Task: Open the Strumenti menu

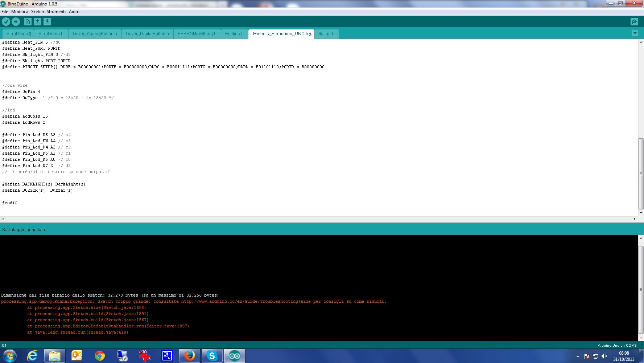Action: (56, 12)
